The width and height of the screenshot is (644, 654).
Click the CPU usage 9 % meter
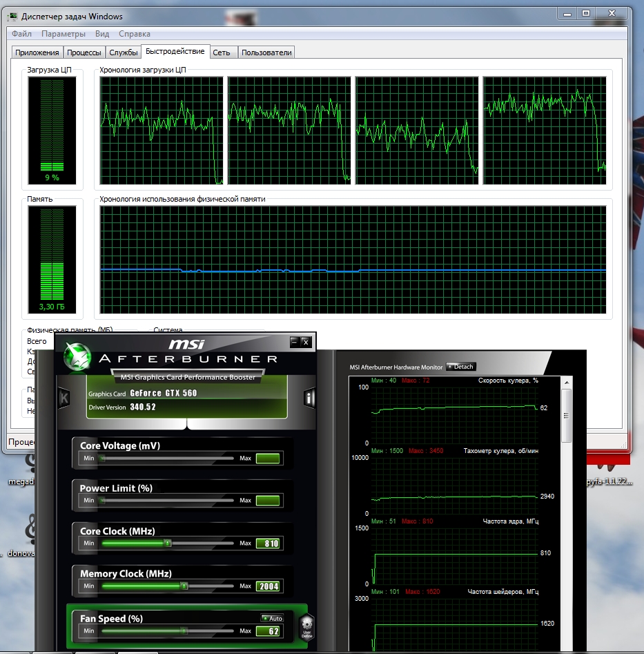(x=52, y=130)
